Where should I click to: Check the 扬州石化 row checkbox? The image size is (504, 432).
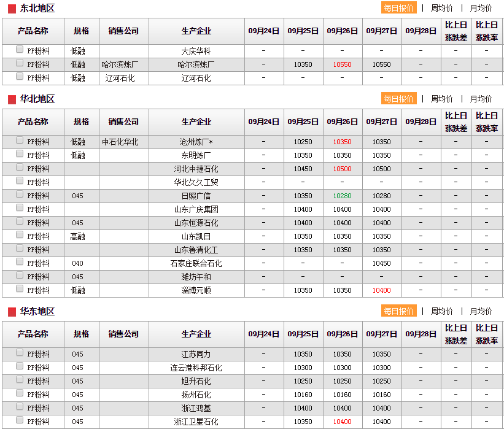(20, 393)
